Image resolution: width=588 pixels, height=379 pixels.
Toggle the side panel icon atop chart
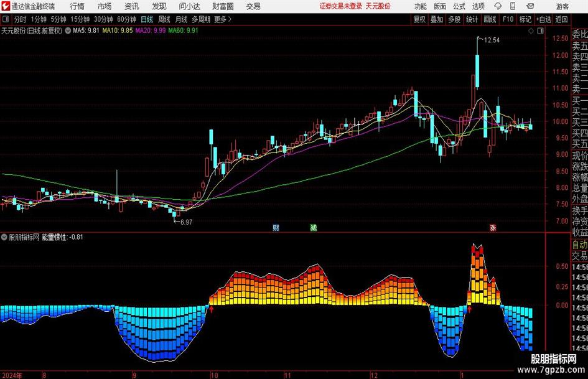(540, 31)
